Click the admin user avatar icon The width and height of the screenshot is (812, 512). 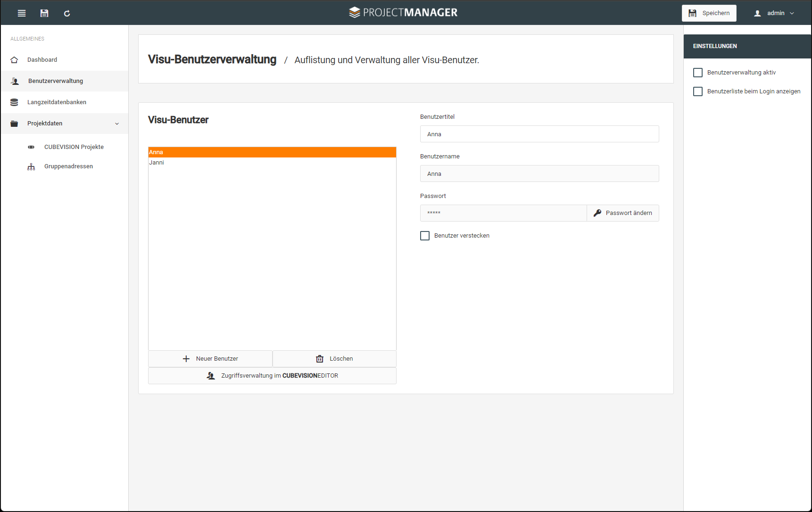(757, 13)
